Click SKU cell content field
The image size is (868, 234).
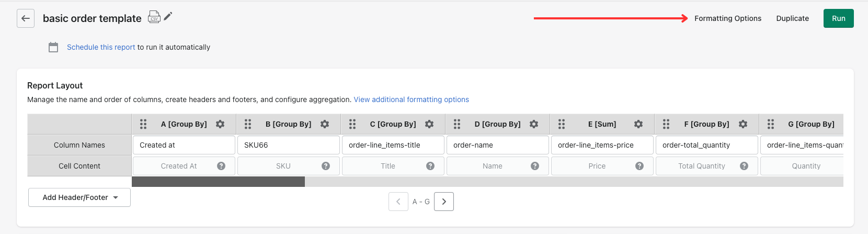pos(289,166)
